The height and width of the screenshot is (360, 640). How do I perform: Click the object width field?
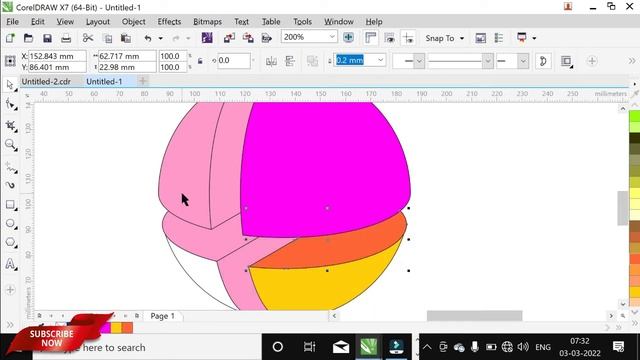[x=127, y=56]
